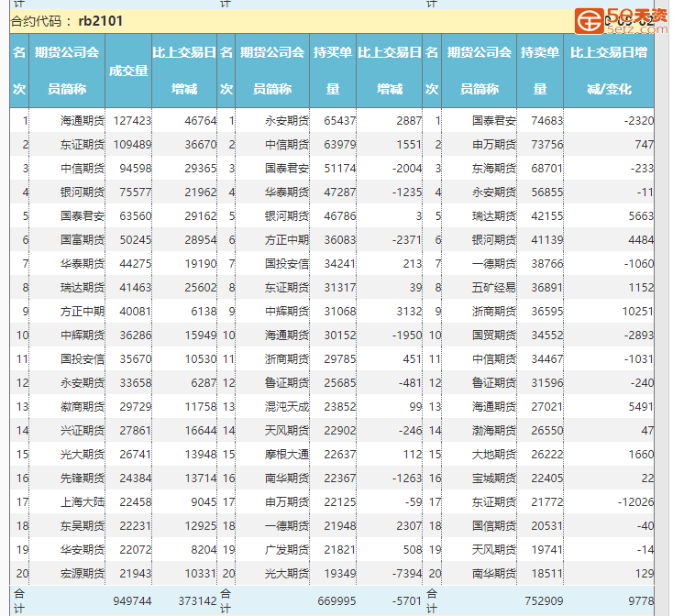Select total volume change 373142

pos(197,601)
